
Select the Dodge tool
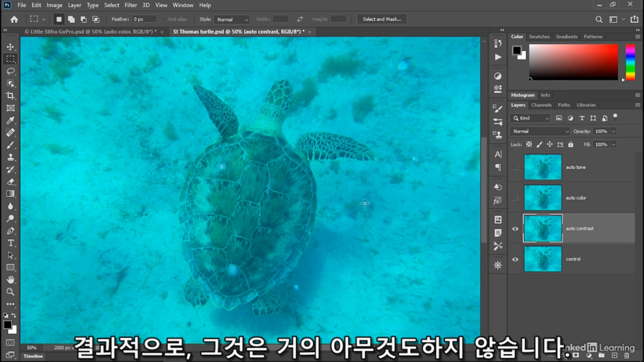coord(11,218)
